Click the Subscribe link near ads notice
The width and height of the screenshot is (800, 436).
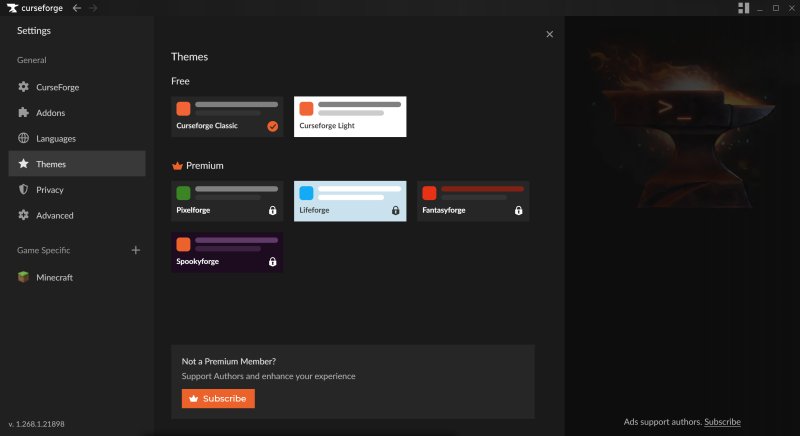tap(722, 422)
